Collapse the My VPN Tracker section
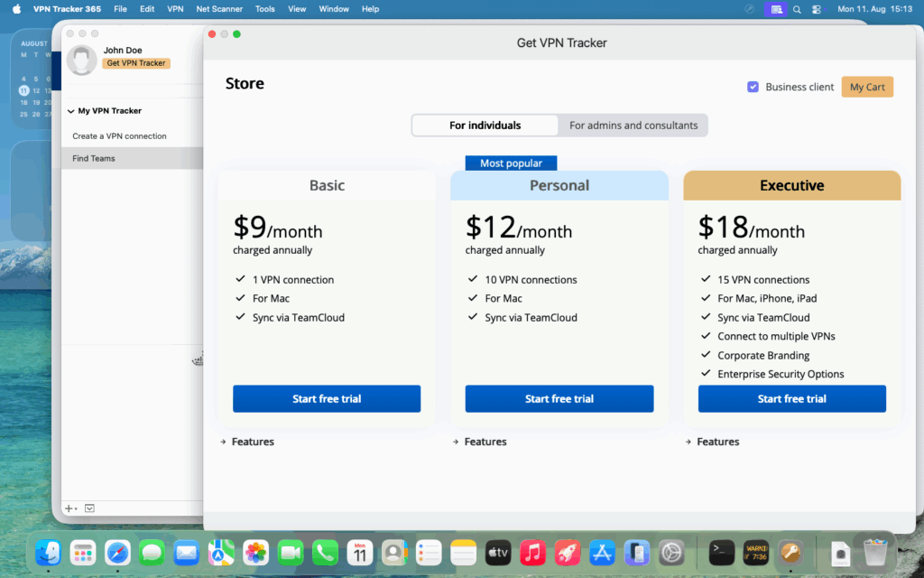 (x=70, y=111)
